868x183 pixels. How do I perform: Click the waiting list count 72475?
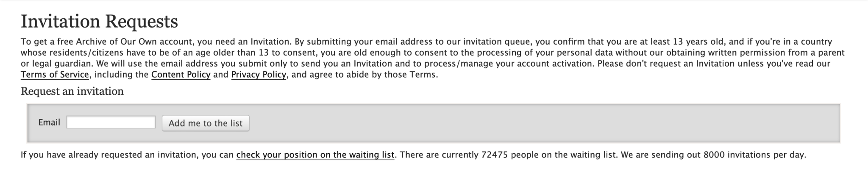[x=494, y=155]
